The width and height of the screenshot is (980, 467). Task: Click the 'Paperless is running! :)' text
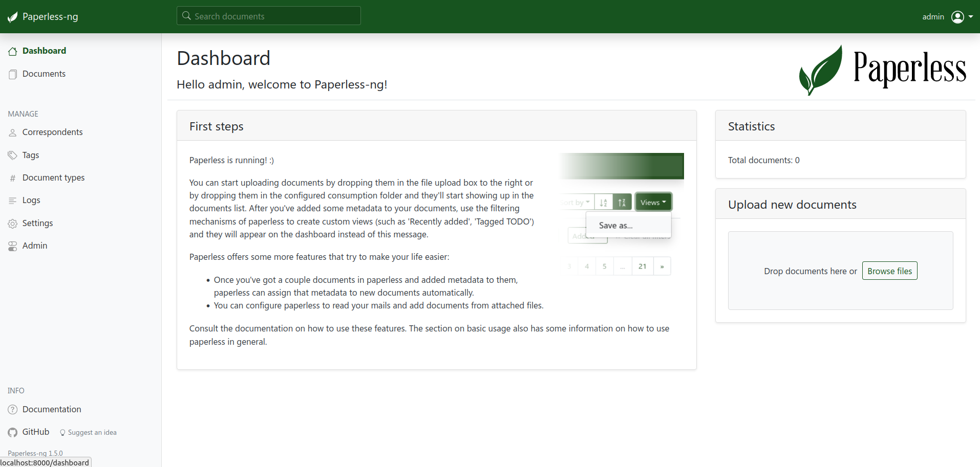pos(231,160)
